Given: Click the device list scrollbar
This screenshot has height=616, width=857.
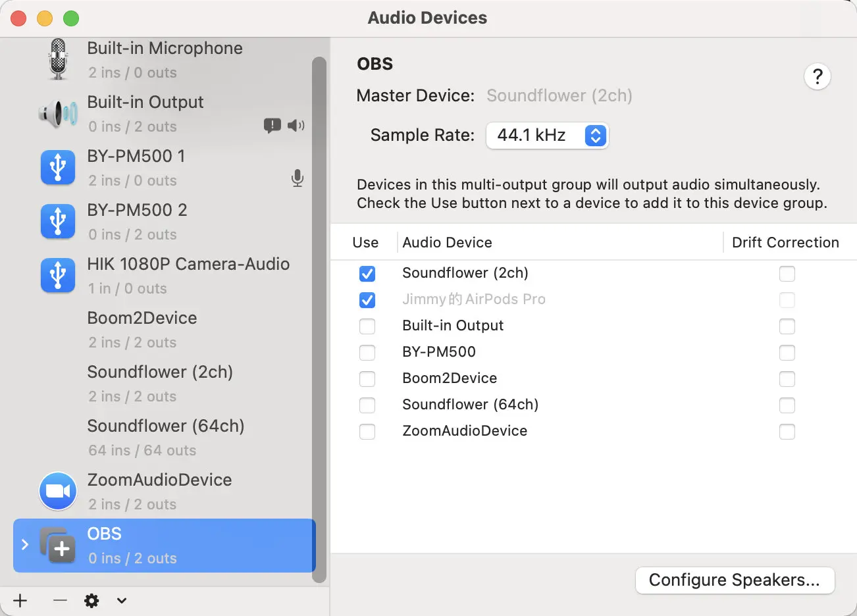Looking at the screenshot, I should click(x=319, y=319).
